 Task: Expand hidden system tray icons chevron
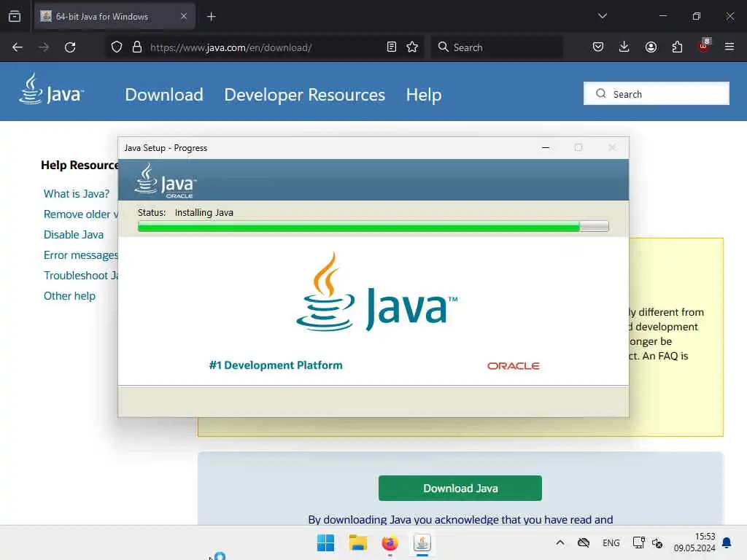click(560, 542)
